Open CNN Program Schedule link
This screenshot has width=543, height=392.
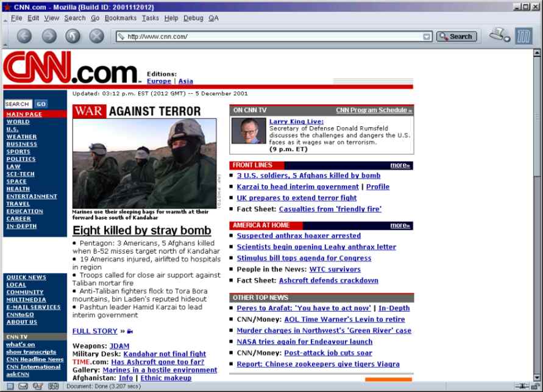pos(374,110)
